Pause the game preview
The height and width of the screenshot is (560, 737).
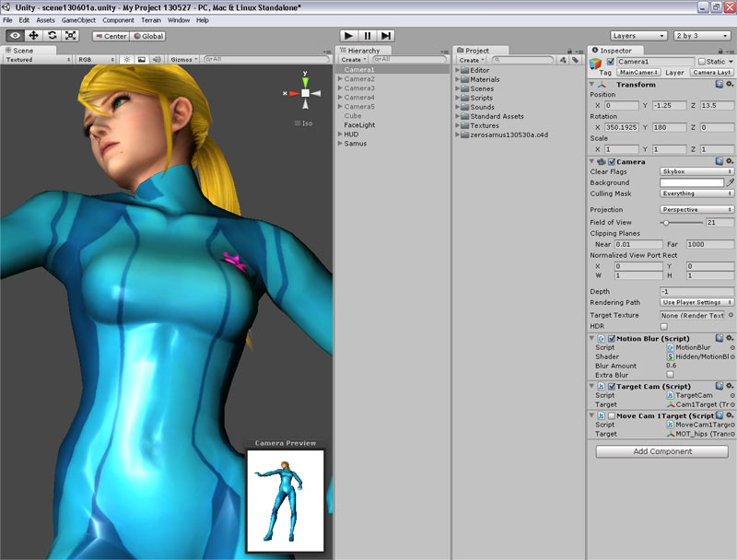click(x=367, y=36)
